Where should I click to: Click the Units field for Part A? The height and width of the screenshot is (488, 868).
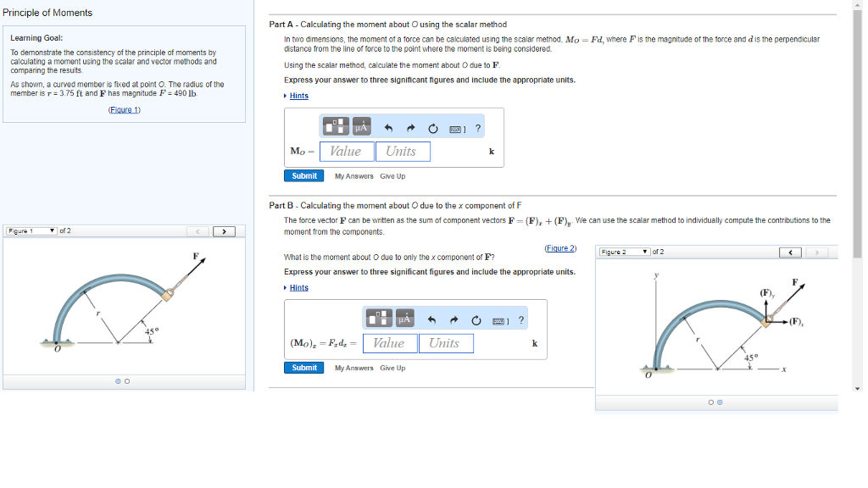[x=403, y=151]
